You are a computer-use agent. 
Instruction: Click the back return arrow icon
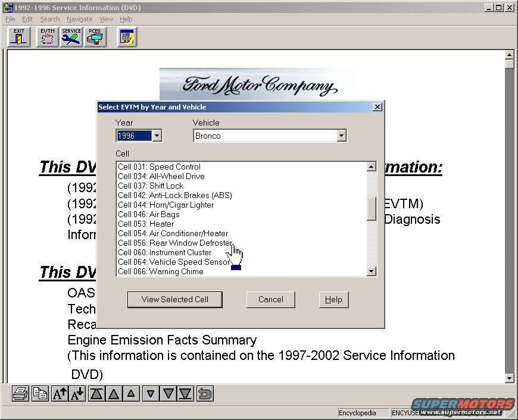(x=205, y=394)
